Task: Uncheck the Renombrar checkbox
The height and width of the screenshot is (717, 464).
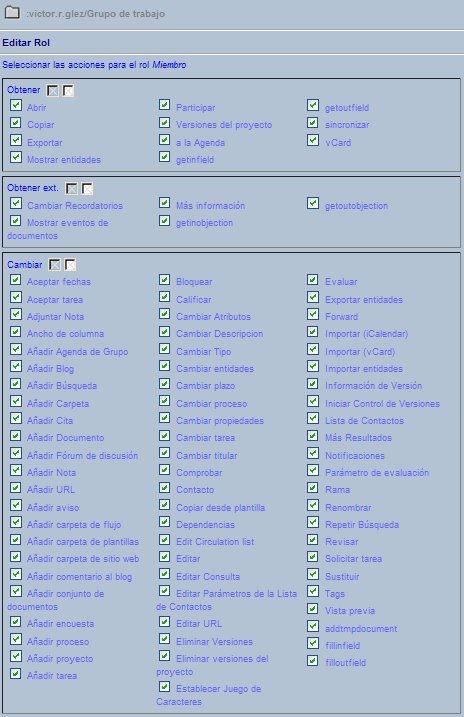Action: [313, 505]
